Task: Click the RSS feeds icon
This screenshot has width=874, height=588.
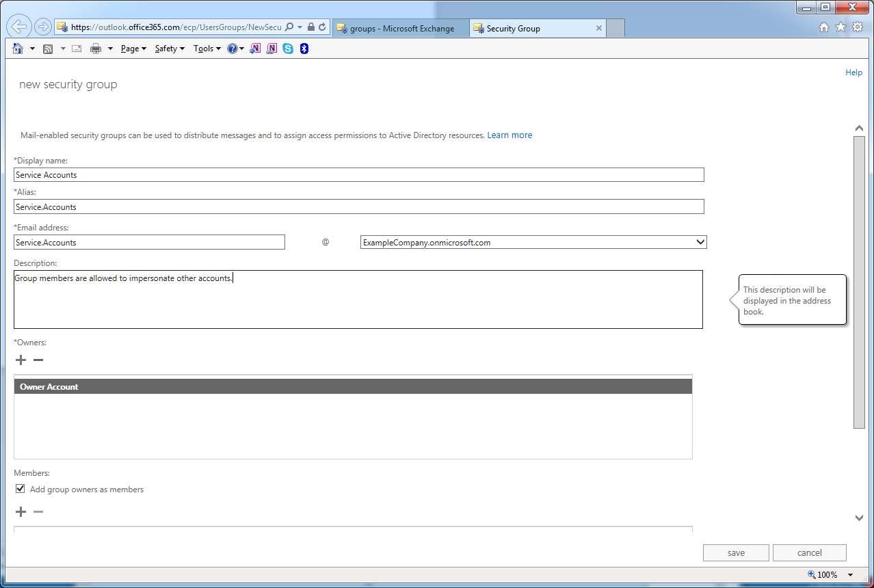Action: (48, 49)
